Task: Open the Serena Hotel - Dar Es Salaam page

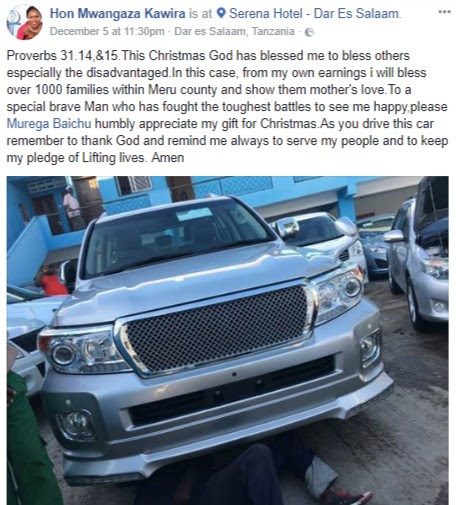Action: pos(315,13)
